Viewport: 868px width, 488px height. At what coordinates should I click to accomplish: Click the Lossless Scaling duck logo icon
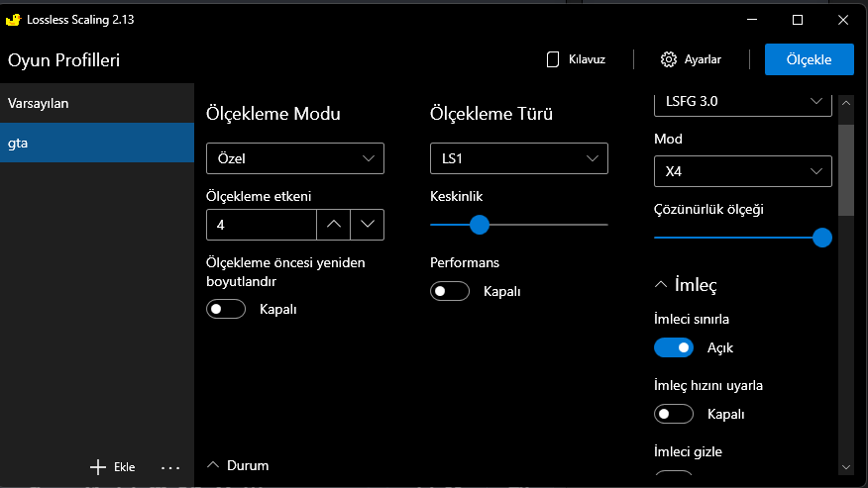coord(14,20)
